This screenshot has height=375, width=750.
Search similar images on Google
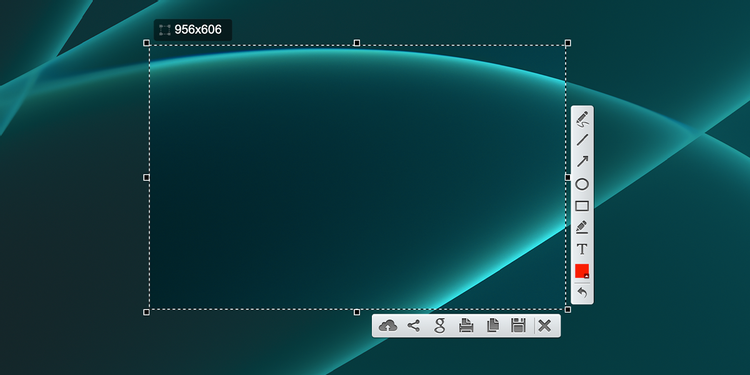[440, 326]
